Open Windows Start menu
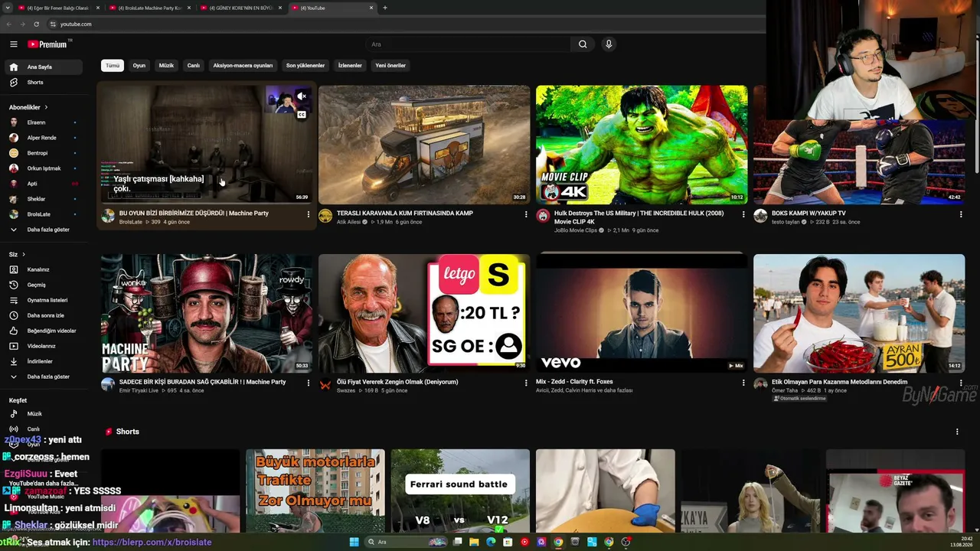 click(354, 542)
